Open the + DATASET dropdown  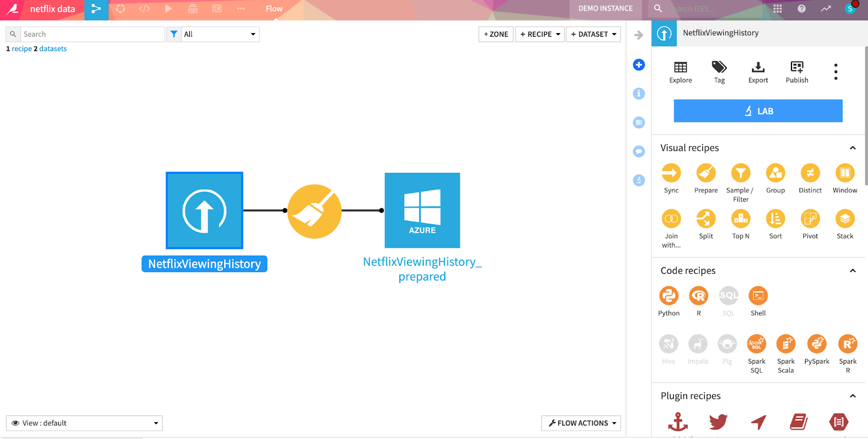coord(593,34)
